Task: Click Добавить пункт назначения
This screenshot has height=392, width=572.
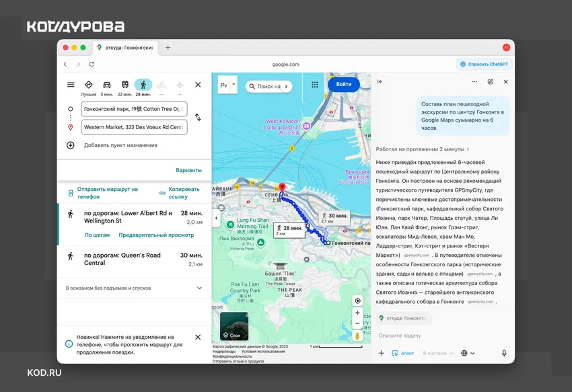Action: pos(120,145)
